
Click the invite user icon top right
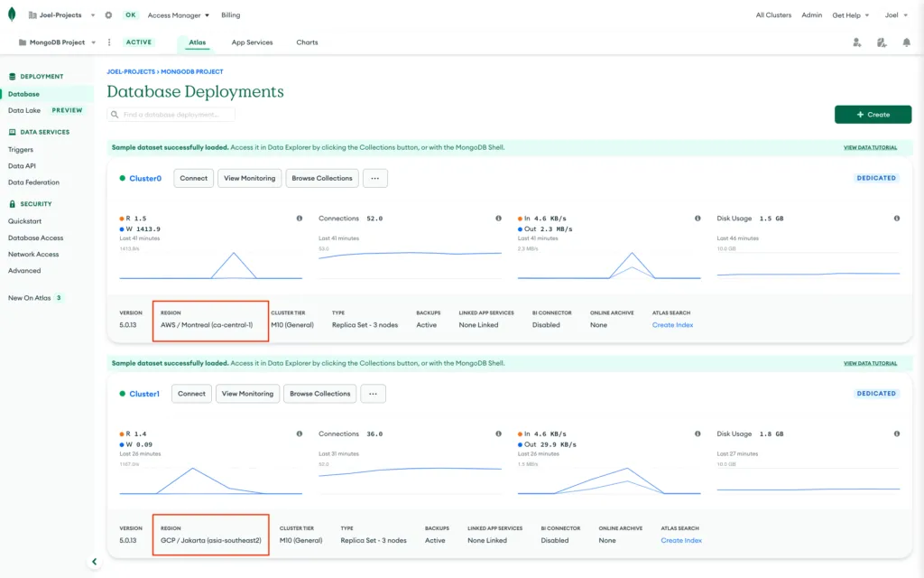[x=856, y=42]
